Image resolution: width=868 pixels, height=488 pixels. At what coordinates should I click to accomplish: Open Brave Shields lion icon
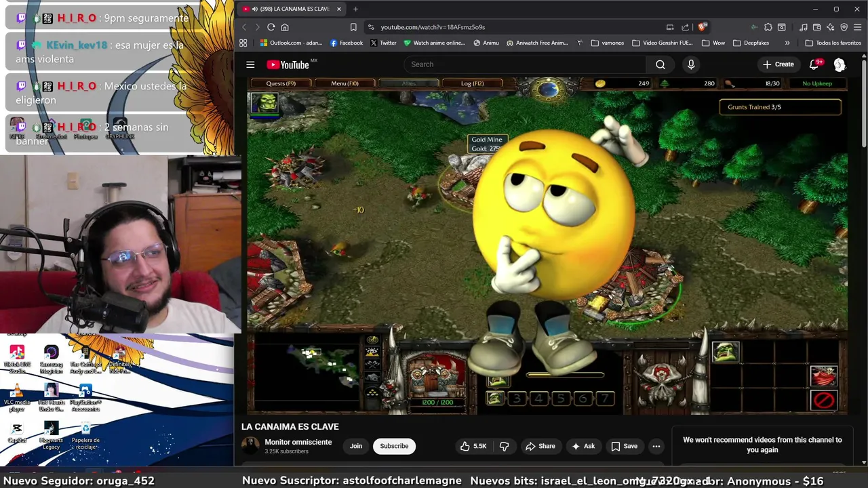(x=702, y=27)
